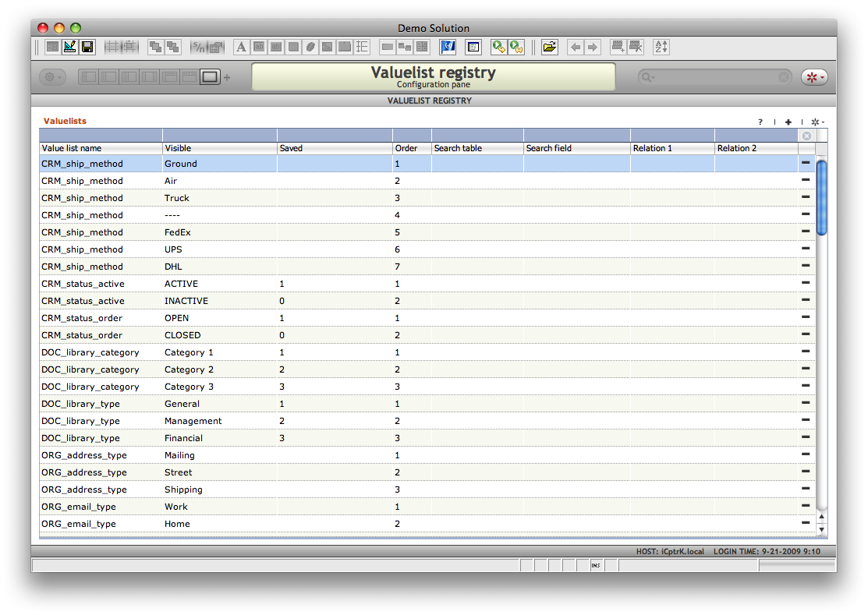Click the A-Z sort icon
The image size is (868, 615).
click(x=661, y=47)
